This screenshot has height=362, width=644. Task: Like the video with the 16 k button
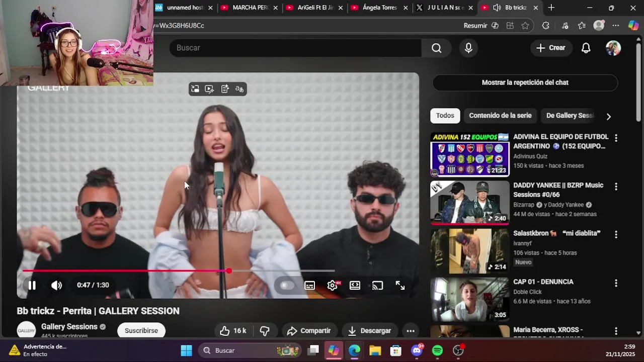(233, 331)
